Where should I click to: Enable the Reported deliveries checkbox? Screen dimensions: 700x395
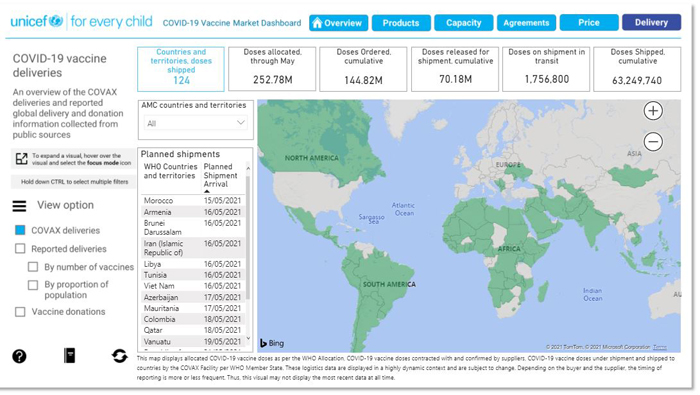[20, 249]
